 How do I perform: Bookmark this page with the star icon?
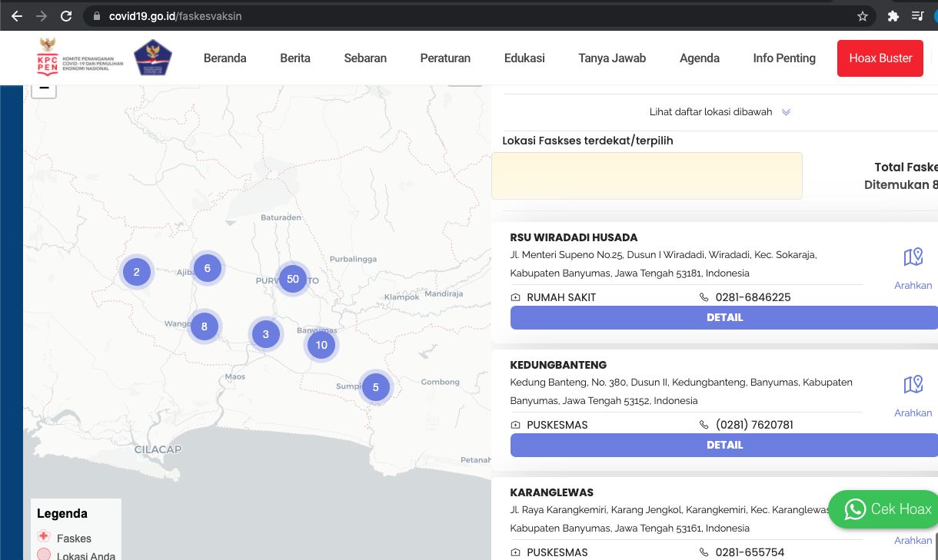tap(863, 15)
